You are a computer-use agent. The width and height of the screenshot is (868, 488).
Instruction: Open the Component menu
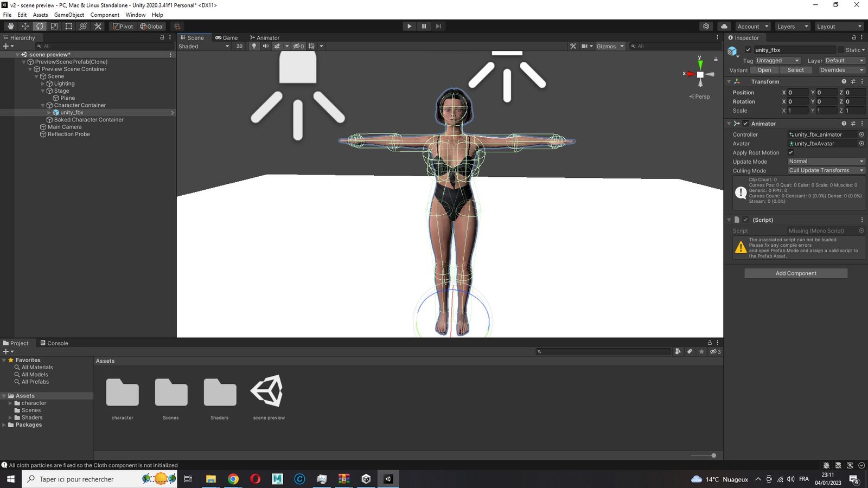tap(105, 15)
